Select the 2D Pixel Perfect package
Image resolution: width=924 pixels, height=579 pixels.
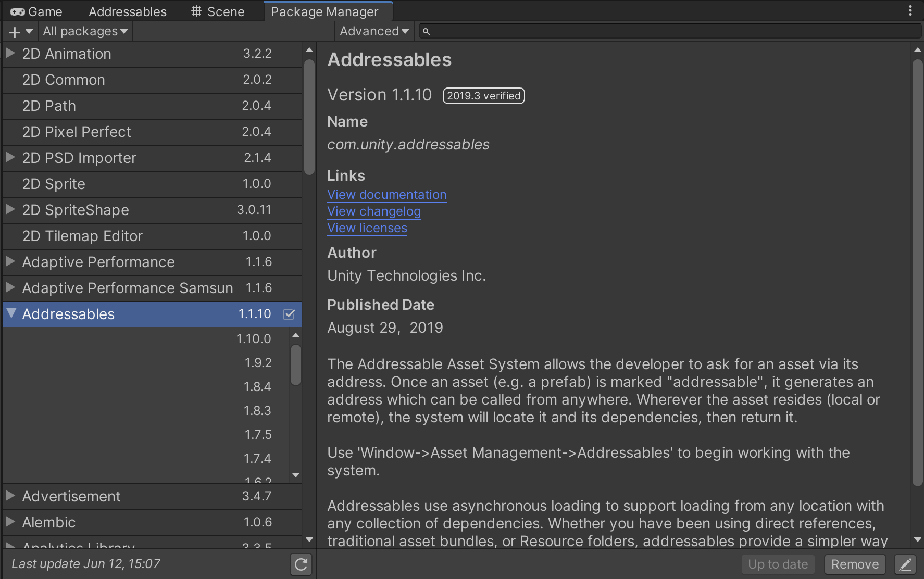click(x=153, y=132)
